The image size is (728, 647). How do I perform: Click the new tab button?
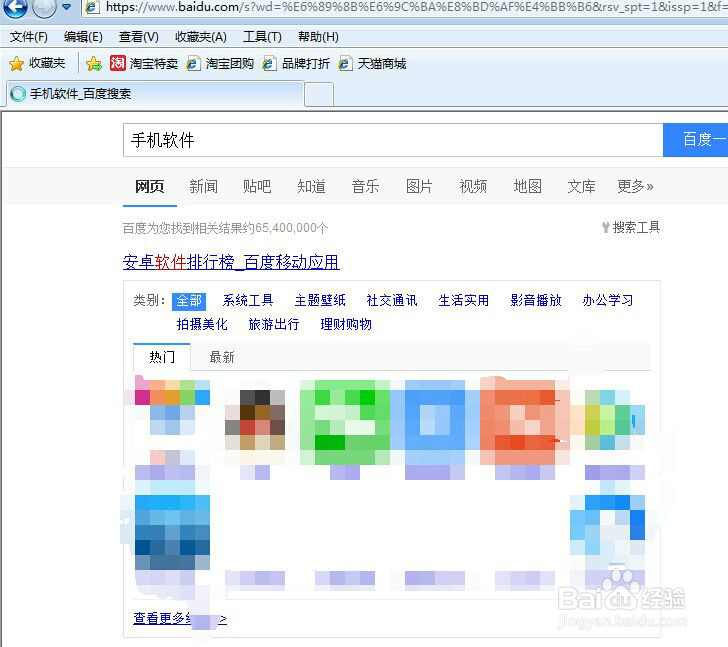coord(319,95)
